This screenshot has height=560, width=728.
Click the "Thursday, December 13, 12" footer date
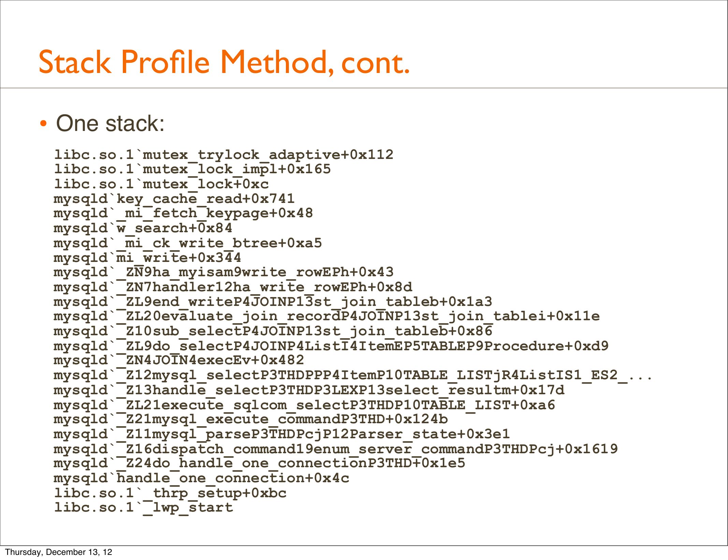[59, 552]
